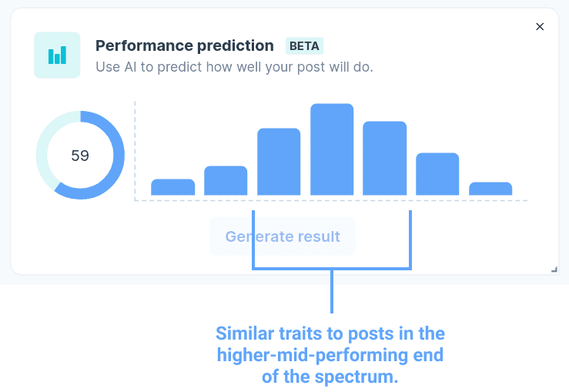Click the 'Similar traits to posts' annotation text
The height and width of the screenshot is (392, 569).
pos(330,354)
